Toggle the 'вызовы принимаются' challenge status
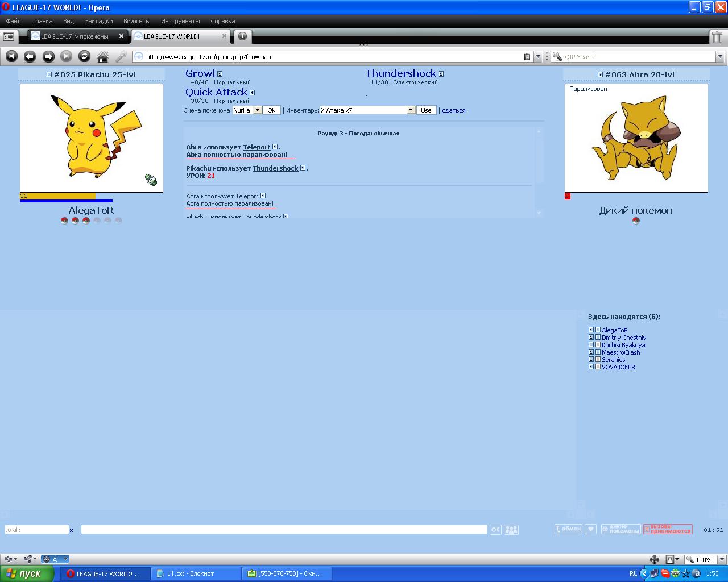 (x=668, y=529)
